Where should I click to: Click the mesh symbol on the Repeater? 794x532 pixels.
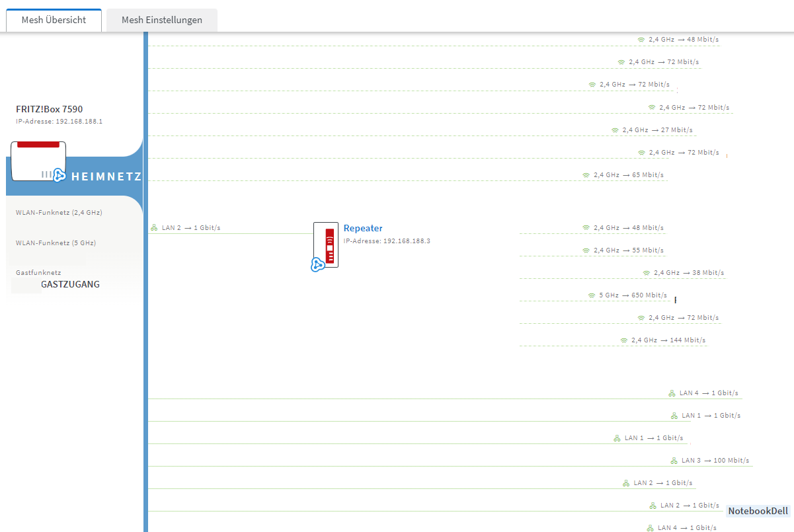pos(317,265)
